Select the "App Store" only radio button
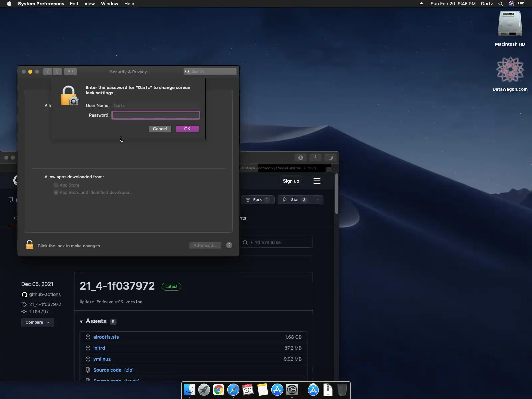 point(56,185)
